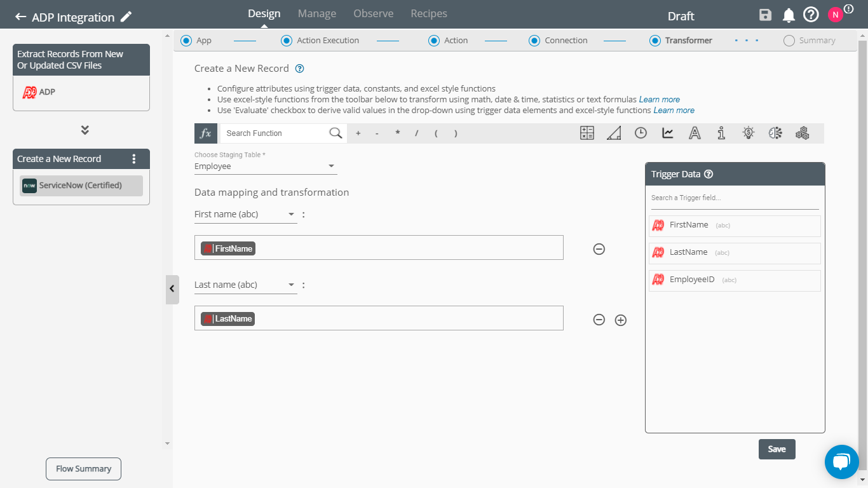The width and height of the screenshot is (868, 488).
Task: Click the FirstName chip in mapping
Action: (228, 248)
